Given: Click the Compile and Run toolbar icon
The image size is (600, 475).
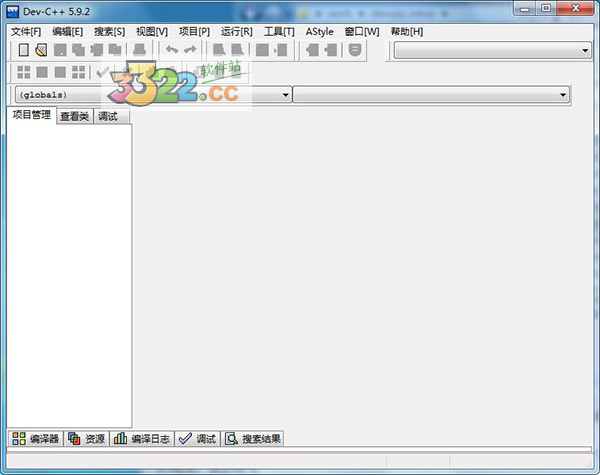Looking at the screenshot, I should (x=60, y=72).
